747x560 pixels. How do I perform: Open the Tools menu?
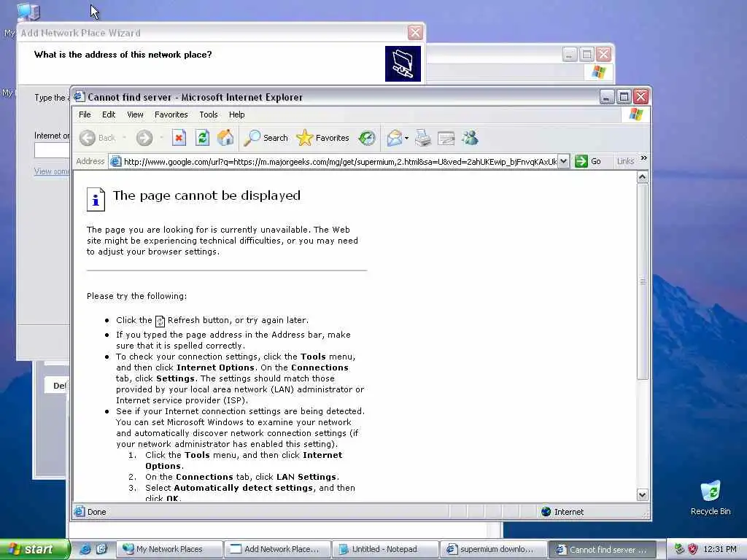coord(208,114)
